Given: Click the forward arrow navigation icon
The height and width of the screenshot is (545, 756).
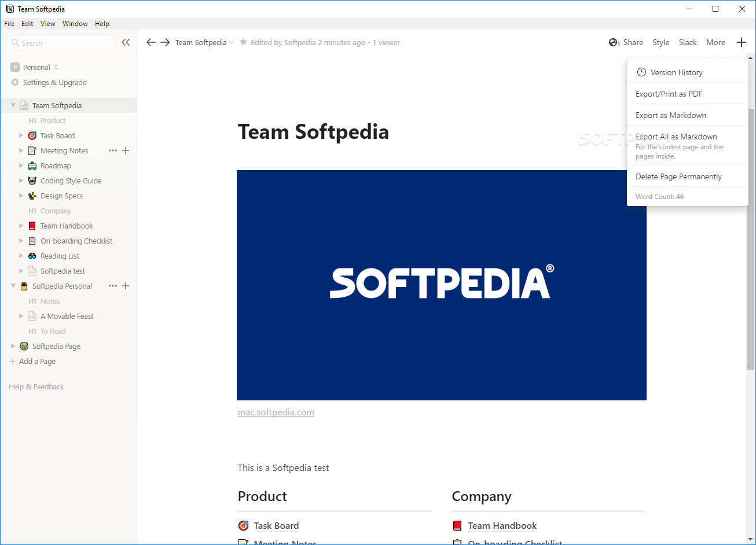Looking at the screenshot, I should 165,42.
